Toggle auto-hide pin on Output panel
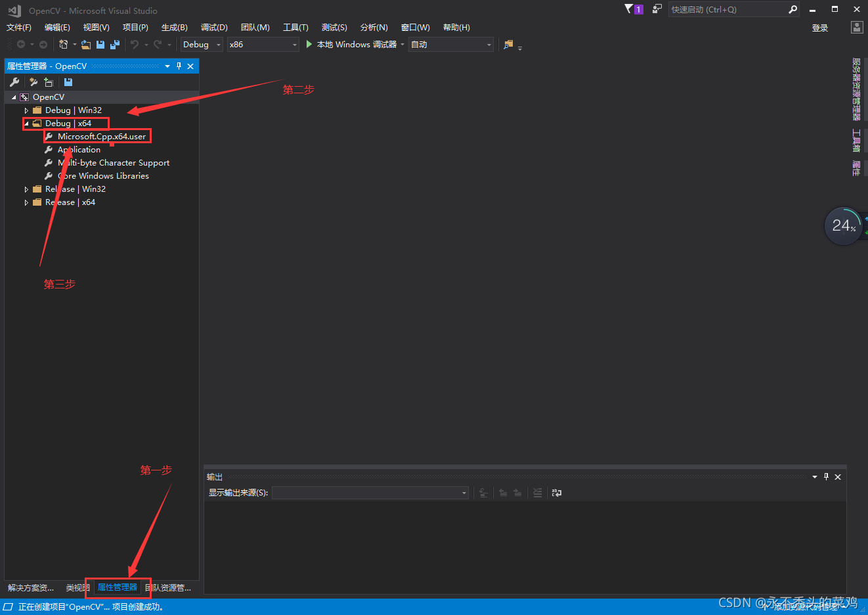The width and height of the screenshot is (868, 615). coord(826,477)
